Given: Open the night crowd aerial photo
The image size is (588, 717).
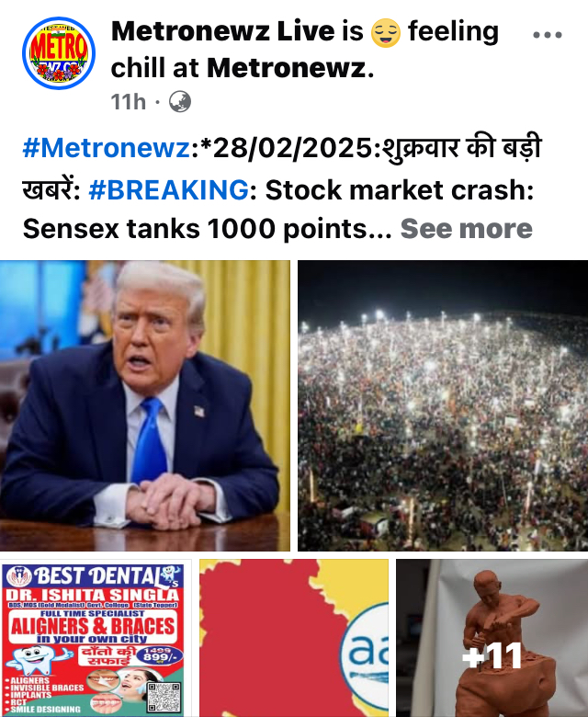Looking at the screenshot, I should 443,405.
